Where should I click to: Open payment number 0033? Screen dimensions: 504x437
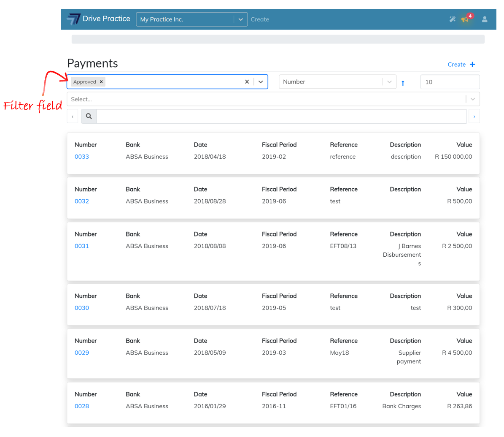(x=82, y=157)
